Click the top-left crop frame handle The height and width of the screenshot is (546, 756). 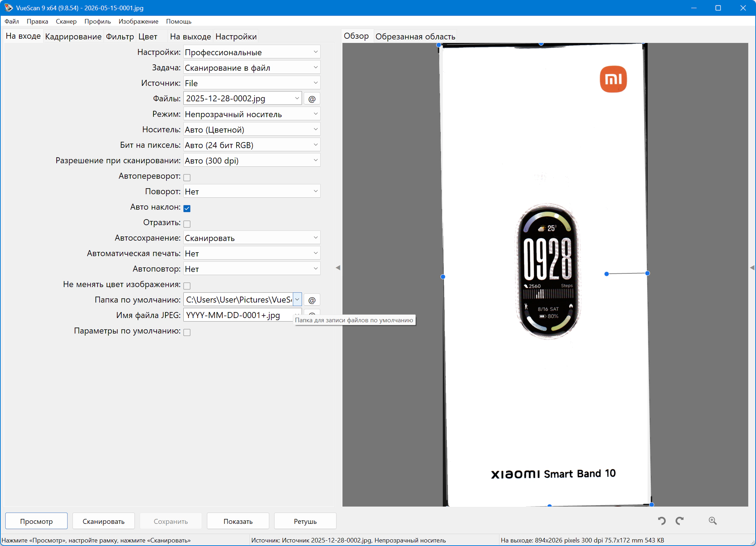(x=439, y=45)
